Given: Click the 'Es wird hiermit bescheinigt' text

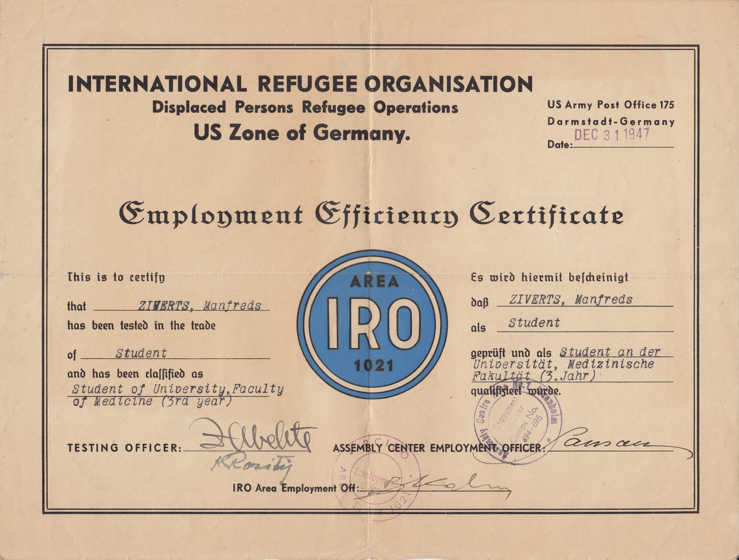Looking at the screenshot, I should tap(550, 277).
